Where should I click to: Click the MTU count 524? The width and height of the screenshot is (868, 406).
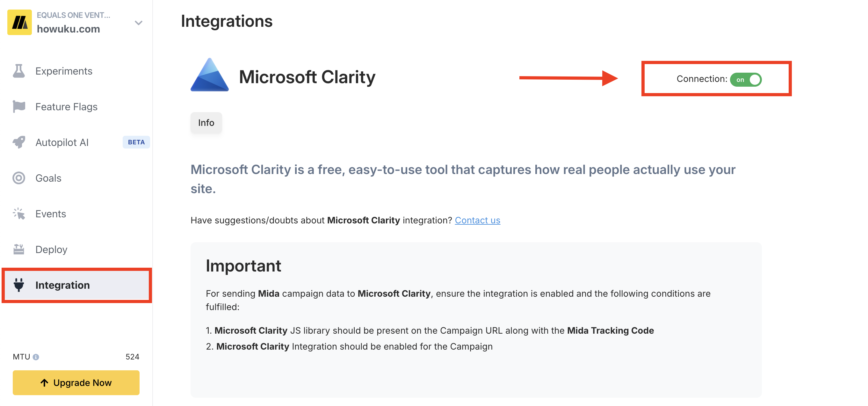(x=132, y=357)
